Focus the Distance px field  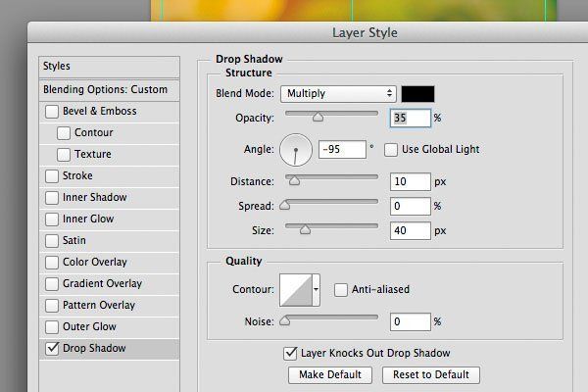coord(411,181)
